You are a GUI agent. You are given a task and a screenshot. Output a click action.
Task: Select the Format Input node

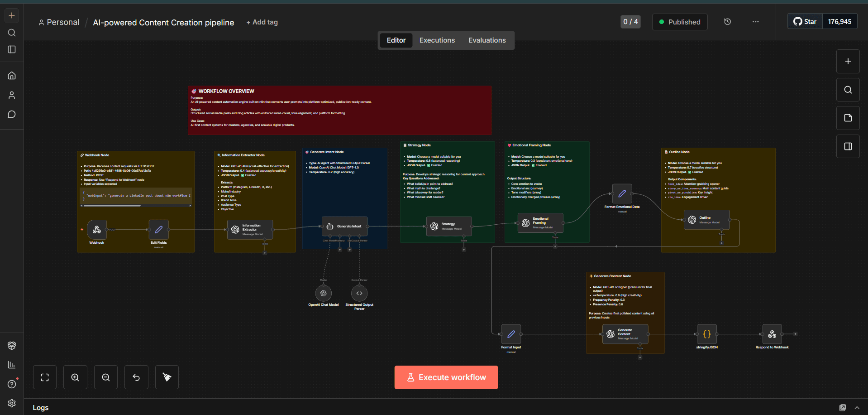pyautogui.click(x=511, y=334)
